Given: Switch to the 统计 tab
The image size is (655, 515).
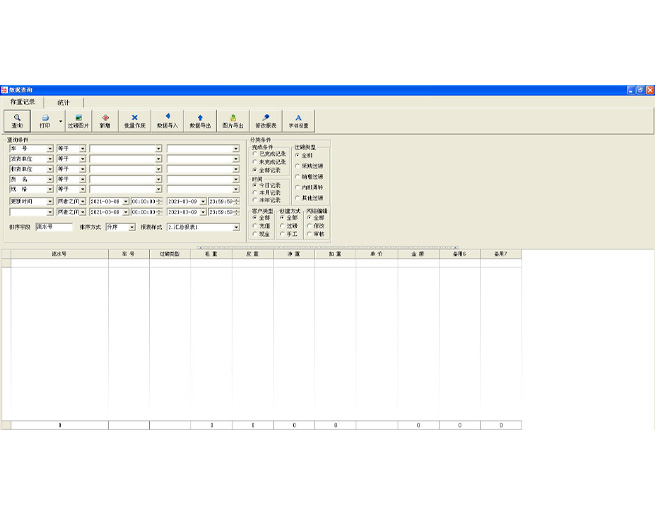Looking at the screenshot, I should (63, 102).
